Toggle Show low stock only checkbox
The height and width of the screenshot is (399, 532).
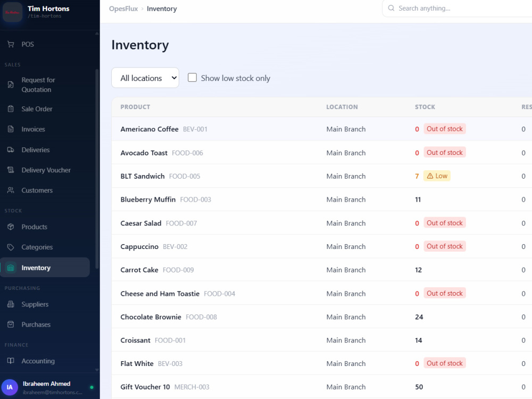point(193,78)
